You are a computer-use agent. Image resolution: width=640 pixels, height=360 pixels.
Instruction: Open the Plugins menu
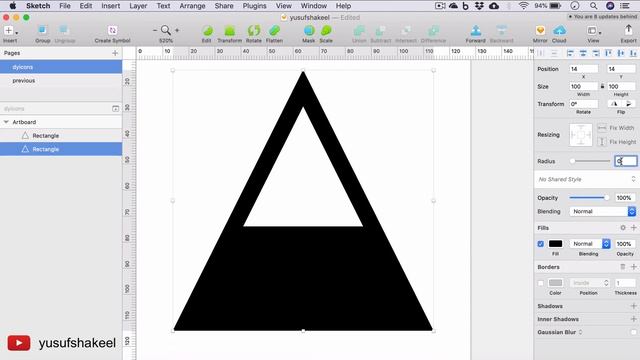click(x=254, y=6)
